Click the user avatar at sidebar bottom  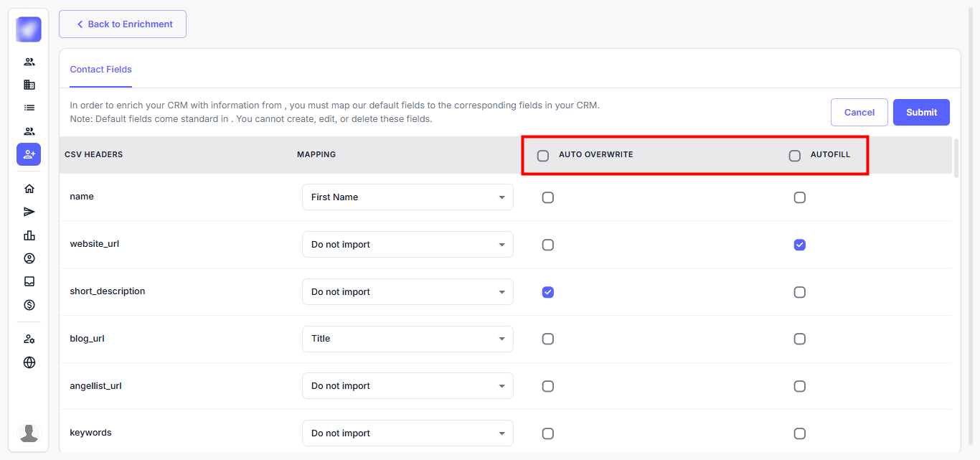click(x=29, y=433)
